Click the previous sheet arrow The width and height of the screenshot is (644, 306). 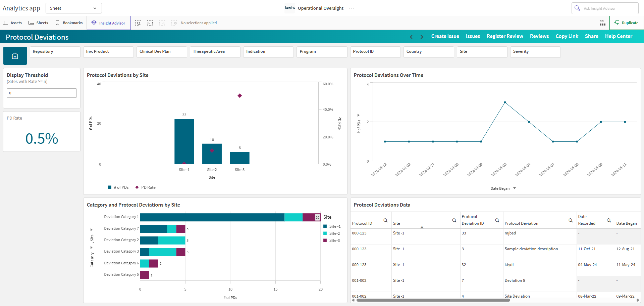click(x=411, y=37)
